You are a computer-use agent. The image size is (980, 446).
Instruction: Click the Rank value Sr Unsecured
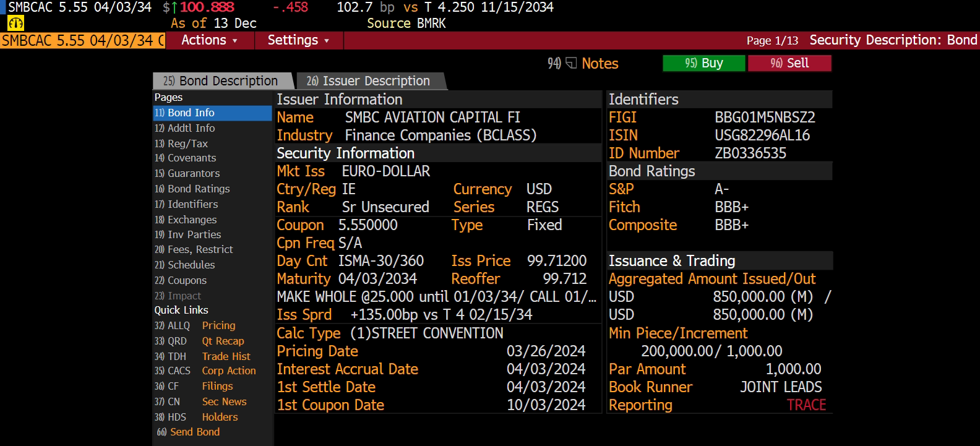click(x=385, y=207)
